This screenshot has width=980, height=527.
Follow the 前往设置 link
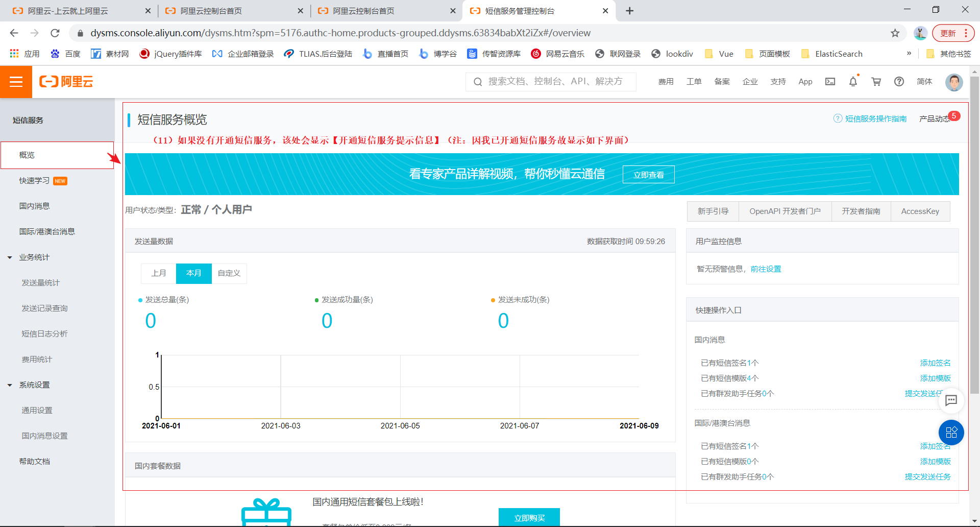(x=766, y=269)
